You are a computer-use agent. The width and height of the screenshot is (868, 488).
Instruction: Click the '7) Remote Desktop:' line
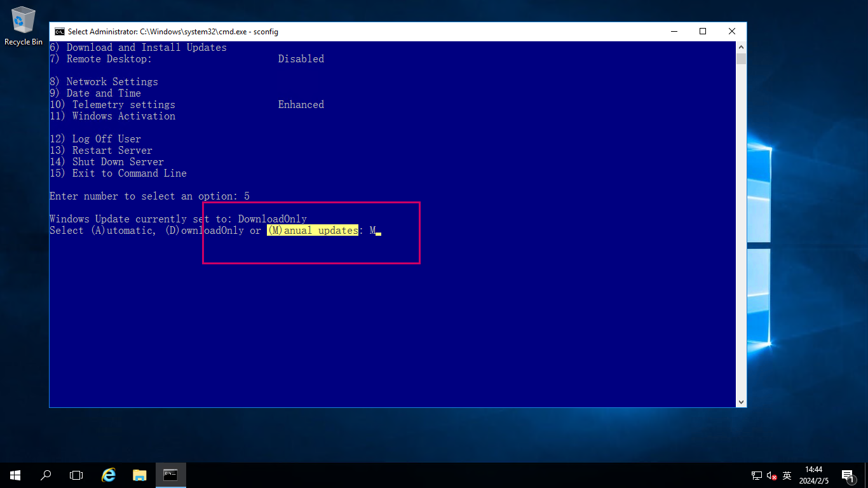(x=100, y=59)
